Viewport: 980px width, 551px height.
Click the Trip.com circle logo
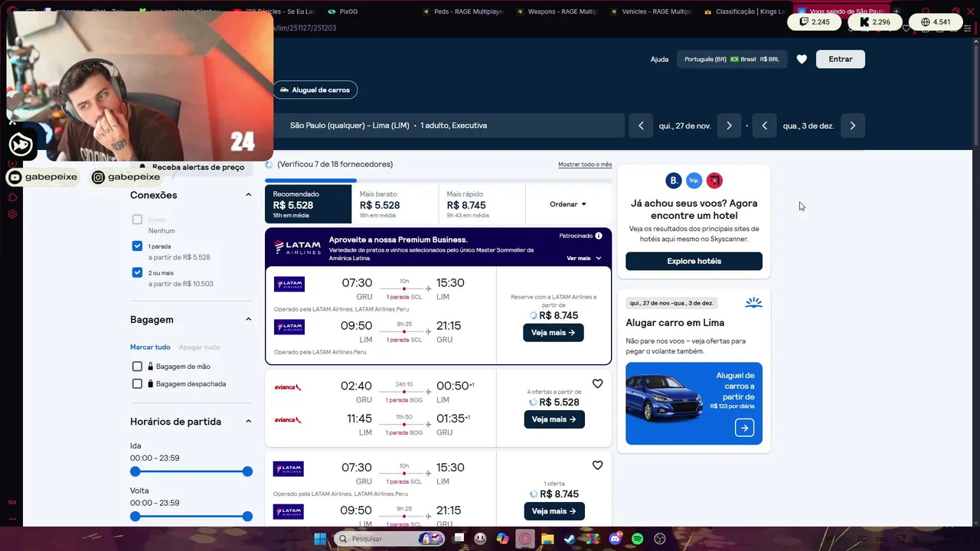[694, 181]
